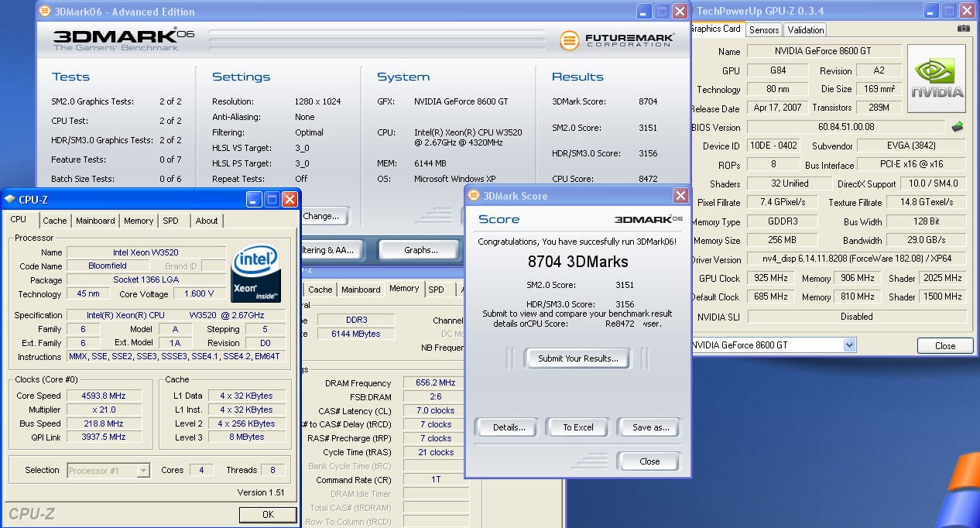This screenshot has width=980, height=528.
Task: Open the Processor #1 selection dropdown in CPU-Z
Action: (143, 470)
